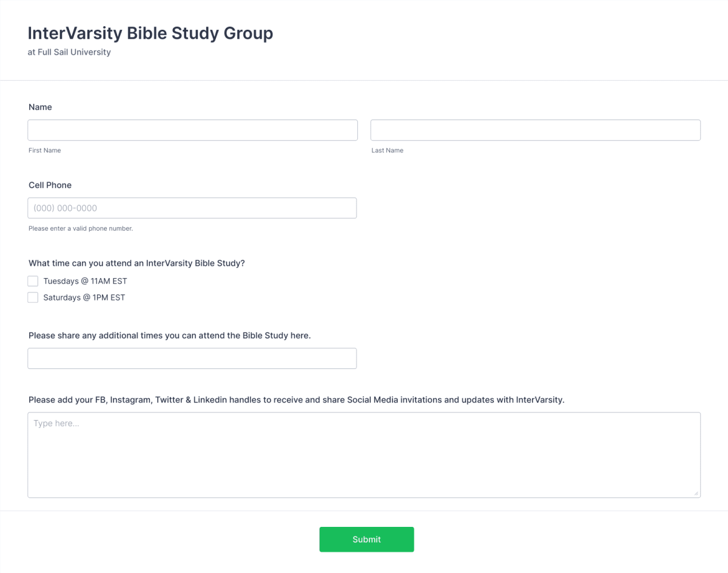Click the Name section label
The image size is (728, 573).
point(40,107)
